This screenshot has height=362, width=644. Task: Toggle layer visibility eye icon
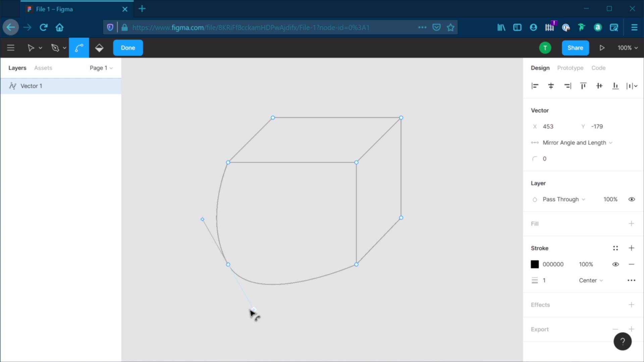point(631,199)
